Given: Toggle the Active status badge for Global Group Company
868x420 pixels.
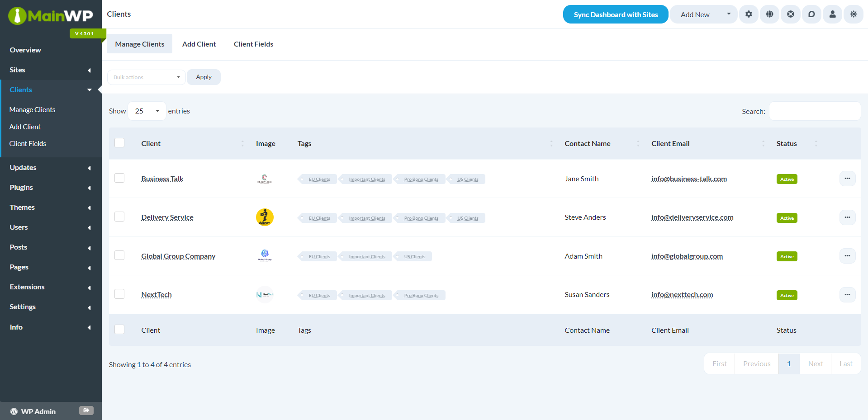Looking at the screenshot, I should click(x=787, y=256).
